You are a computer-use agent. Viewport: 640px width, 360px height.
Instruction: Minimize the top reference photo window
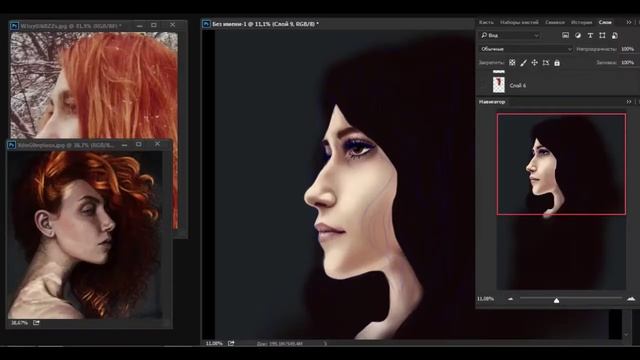pos(140,26)
